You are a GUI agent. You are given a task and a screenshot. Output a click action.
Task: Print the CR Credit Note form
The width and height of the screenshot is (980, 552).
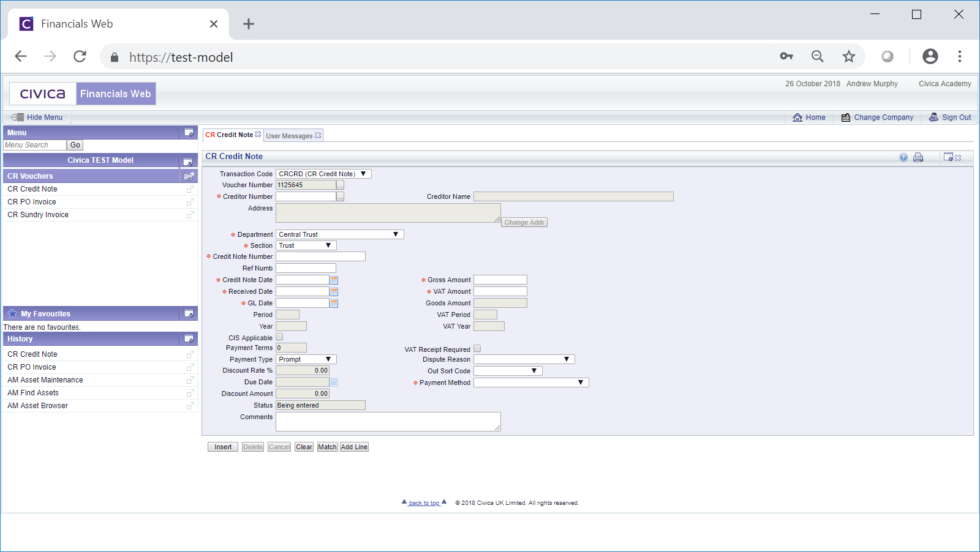point(918,157)
